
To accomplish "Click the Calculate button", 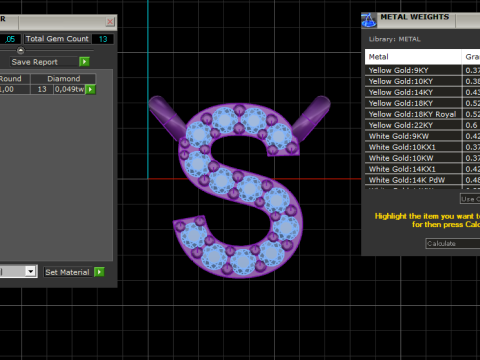I will (453, 244).
